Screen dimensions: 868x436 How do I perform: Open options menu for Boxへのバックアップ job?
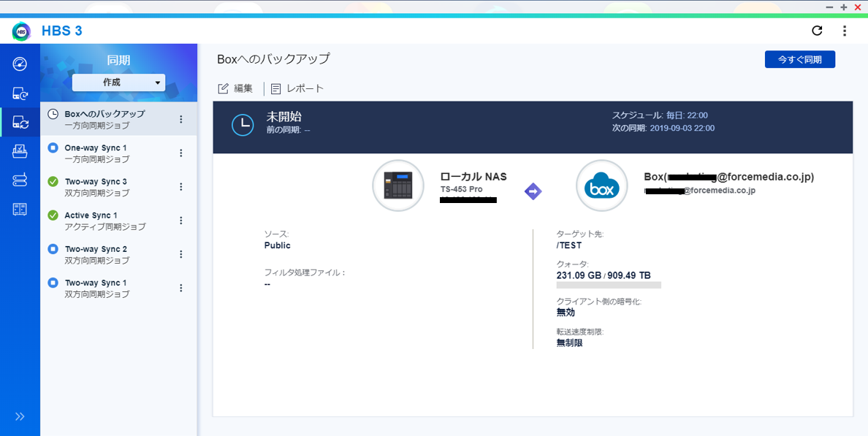coord(181,120)
